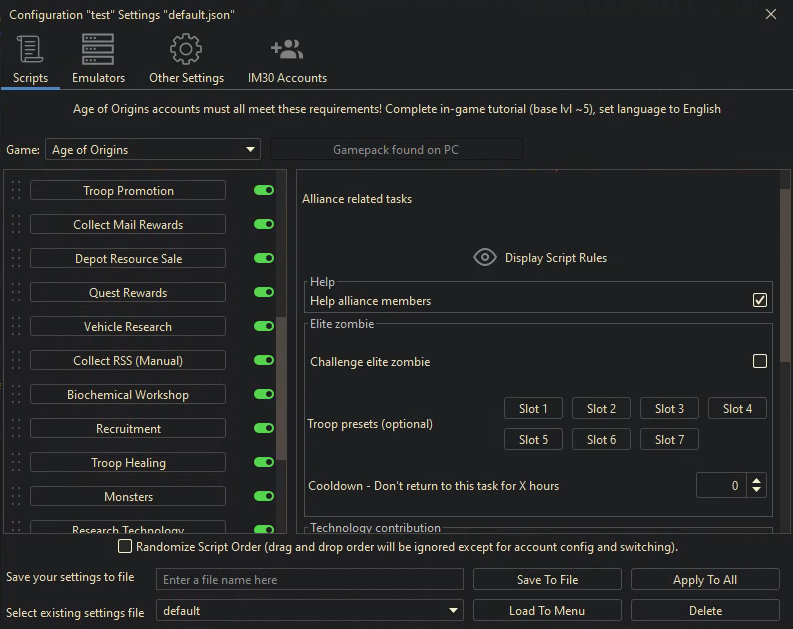The image size is (793, 629).
Task: Click drag handle beside Vehicle Research
Action: tap(16, 327)
